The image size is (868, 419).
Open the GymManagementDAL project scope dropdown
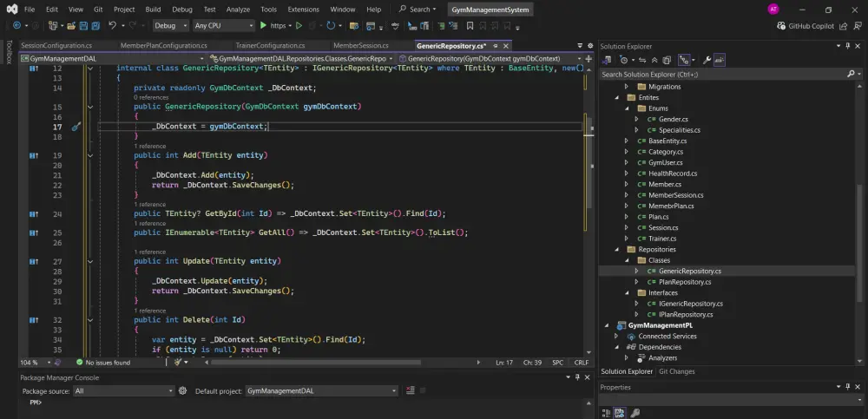113,58
